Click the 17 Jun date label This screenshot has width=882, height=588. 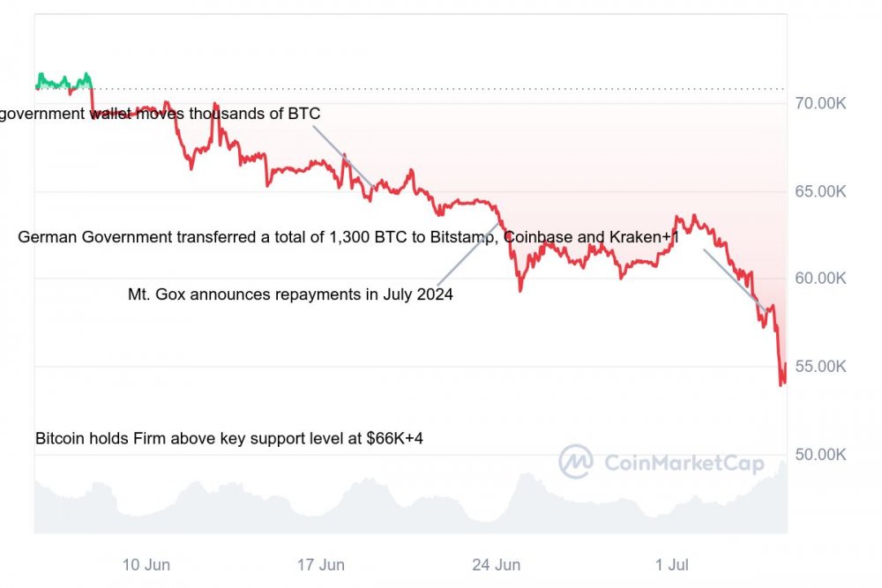click(320, 564)
